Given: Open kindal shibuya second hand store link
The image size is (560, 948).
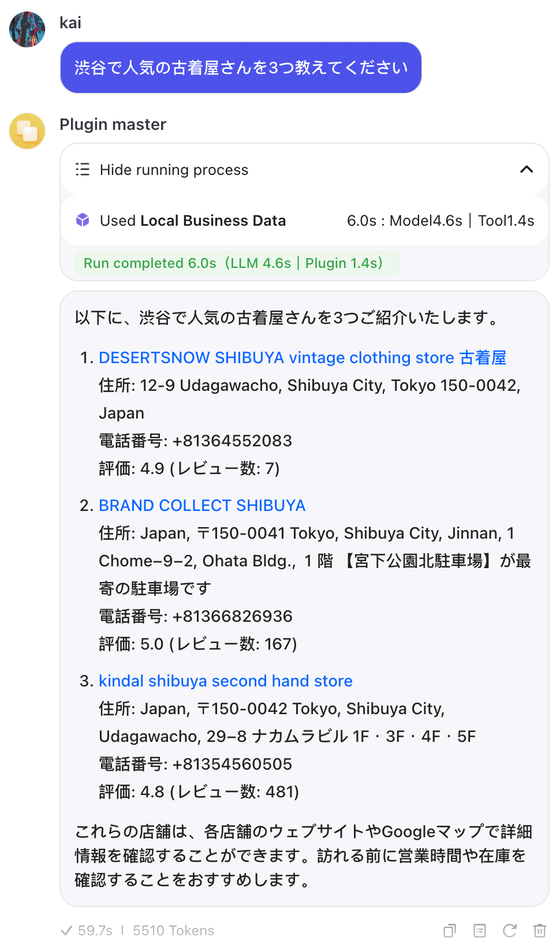Looking at the screenshot, I should click(x=225, y=681).
